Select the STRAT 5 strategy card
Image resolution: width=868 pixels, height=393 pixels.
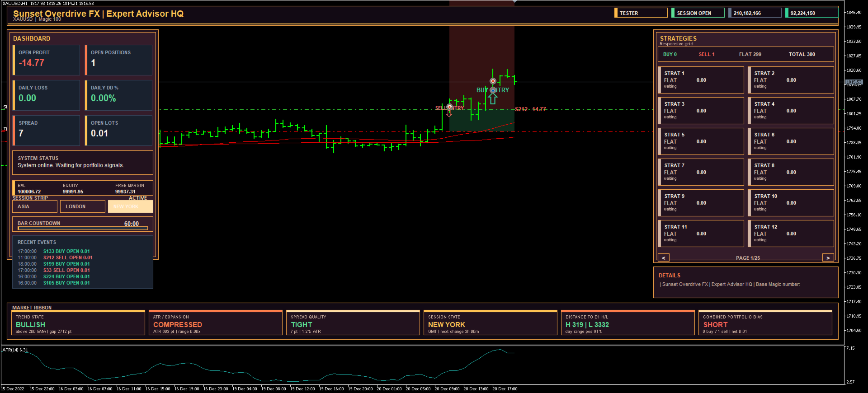tap(701, 141)
